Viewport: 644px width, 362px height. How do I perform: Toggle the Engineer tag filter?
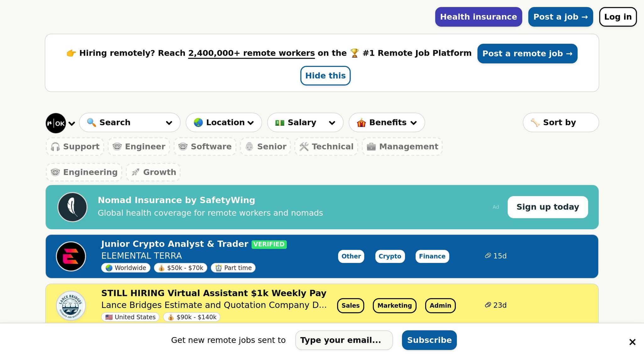[x=139, y=146]
